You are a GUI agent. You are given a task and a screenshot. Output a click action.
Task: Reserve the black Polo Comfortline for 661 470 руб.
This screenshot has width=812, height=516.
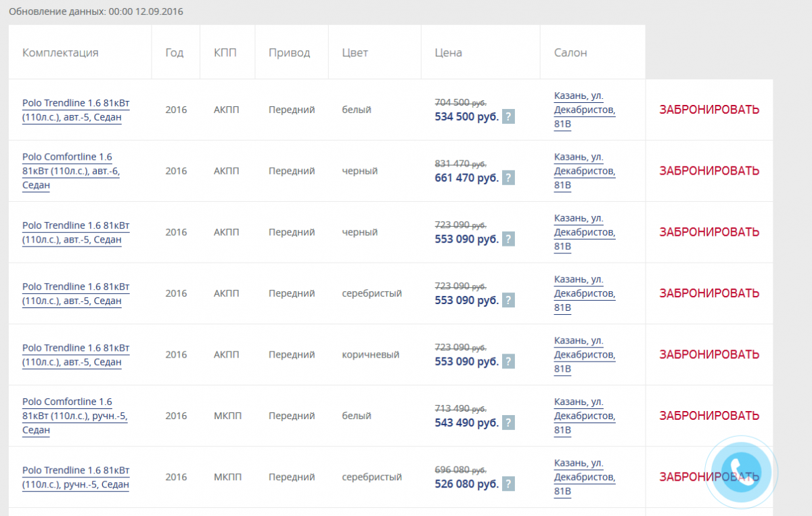point(709,171)
